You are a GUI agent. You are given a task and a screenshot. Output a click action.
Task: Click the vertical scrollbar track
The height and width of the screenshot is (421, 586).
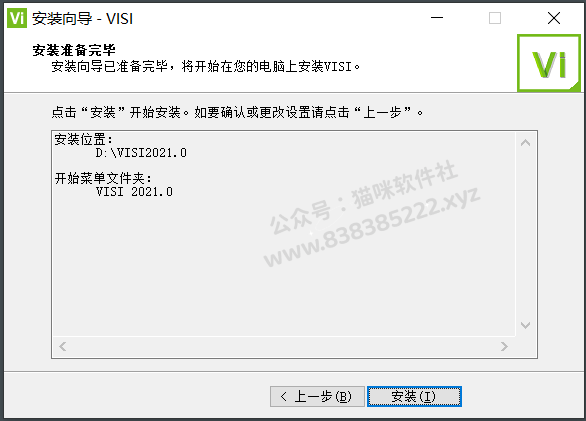(525, 234)
